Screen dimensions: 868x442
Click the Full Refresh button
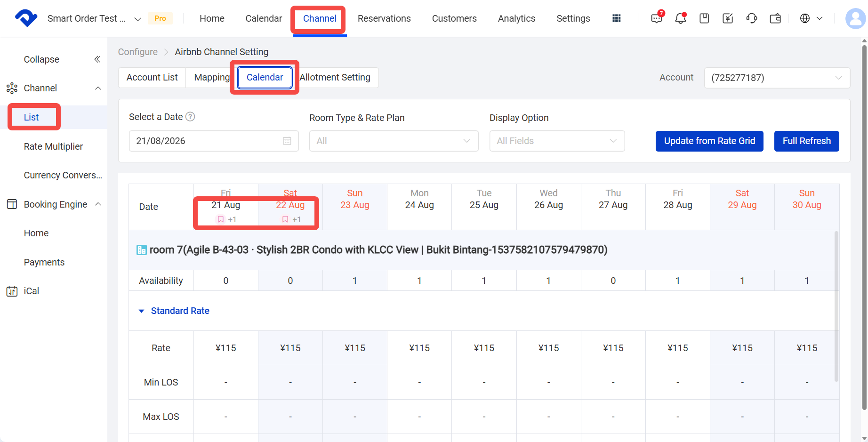[807, 141]
